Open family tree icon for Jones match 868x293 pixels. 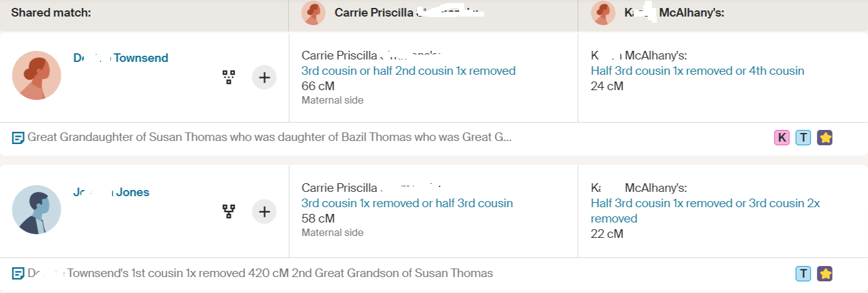coord(229,211)
